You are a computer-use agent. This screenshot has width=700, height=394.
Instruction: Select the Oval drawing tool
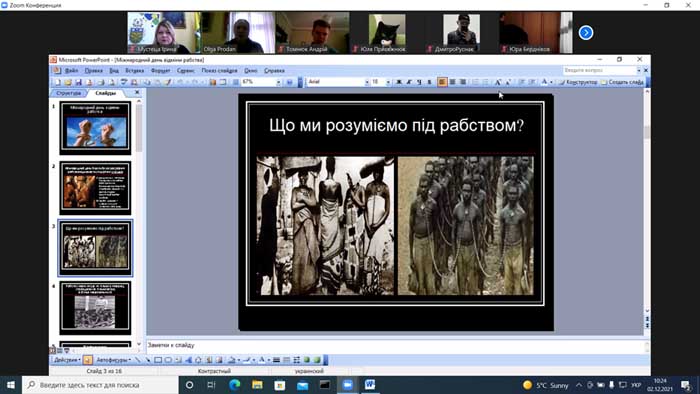168,360
